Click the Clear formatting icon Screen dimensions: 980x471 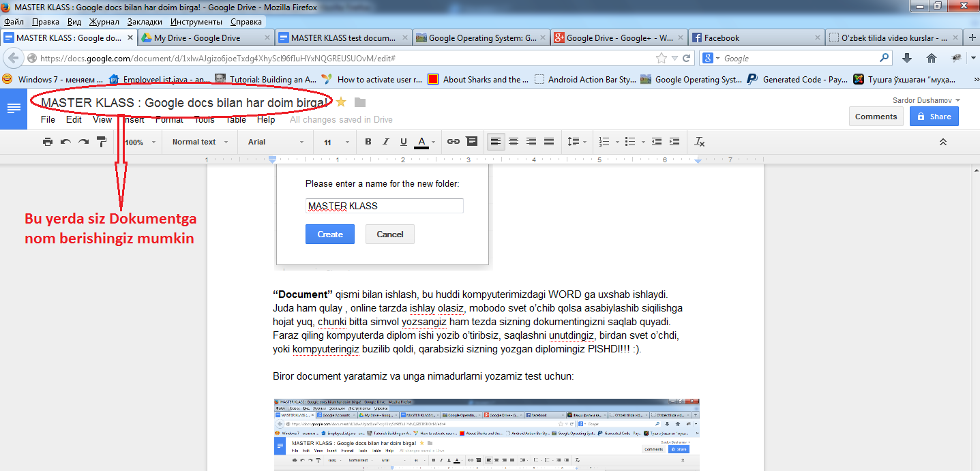699,142
